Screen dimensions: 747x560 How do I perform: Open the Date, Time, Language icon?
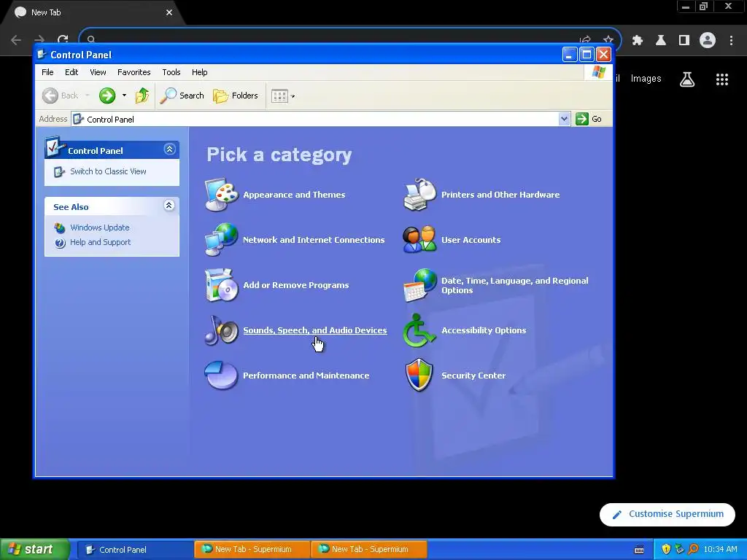(419, 285)
